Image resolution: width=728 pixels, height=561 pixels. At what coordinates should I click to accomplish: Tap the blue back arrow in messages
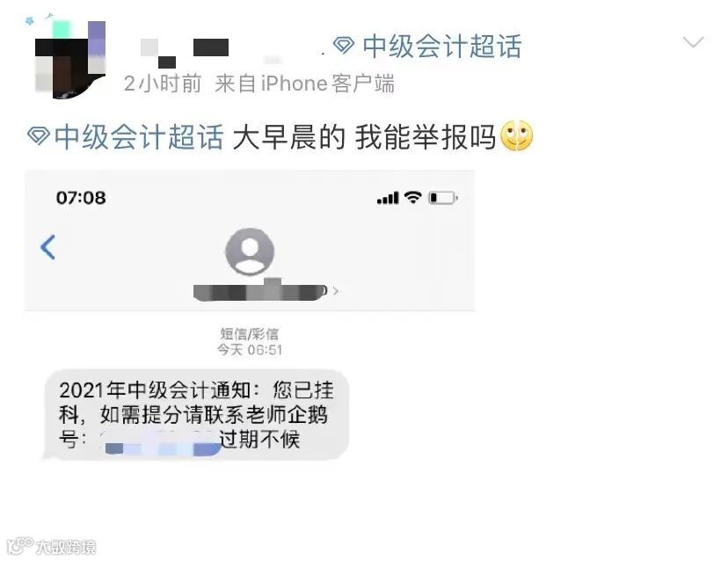pos(48,247)
